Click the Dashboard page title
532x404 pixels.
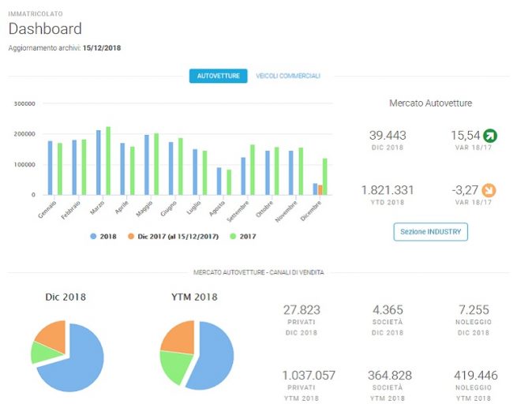tap(45, 28)
